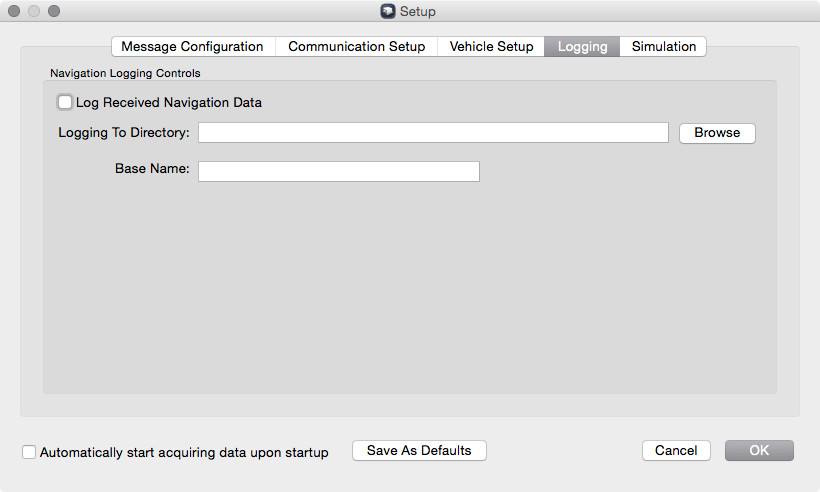820x492 pixels.
Task: Confirm settings with the OK button
Action: click(759, 451)
